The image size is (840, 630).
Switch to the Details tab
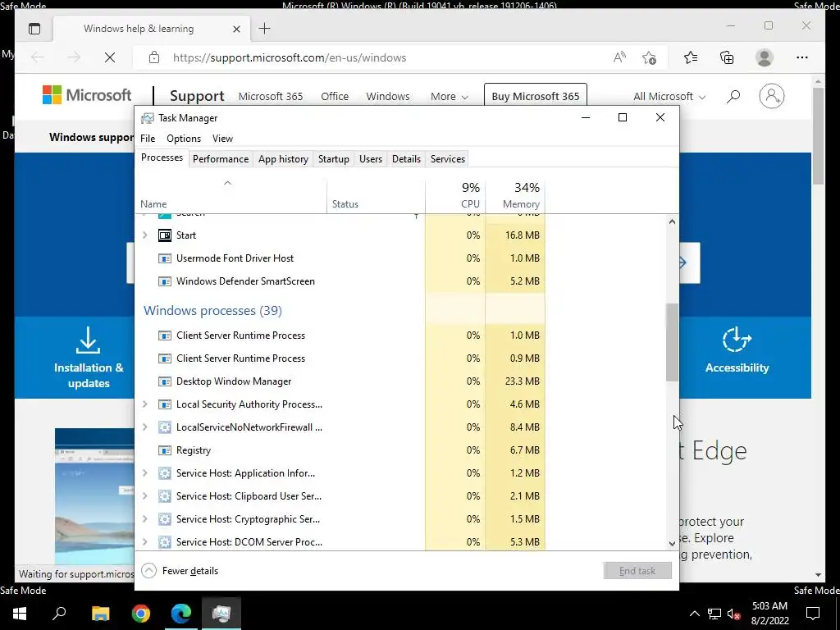pos(406,159)
